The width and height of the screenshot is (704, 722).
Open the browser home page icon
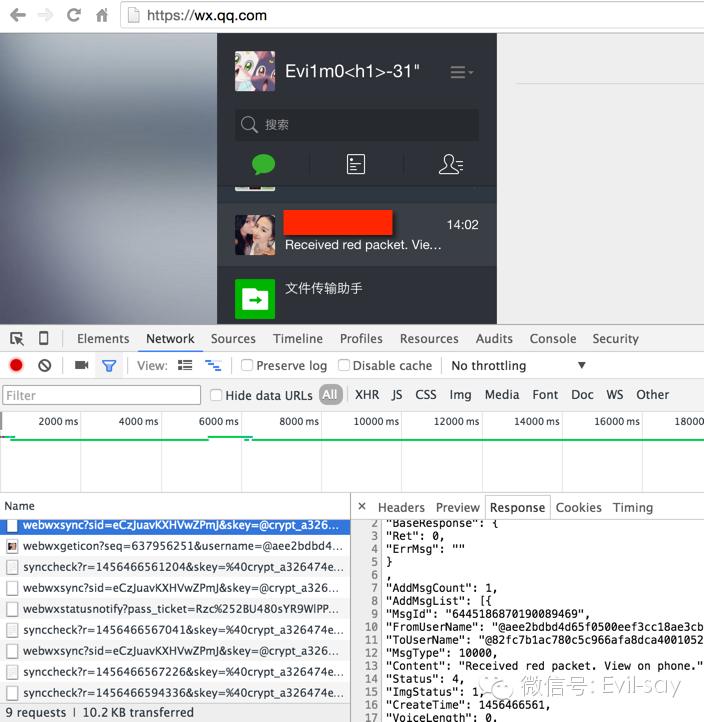[102, 15]
